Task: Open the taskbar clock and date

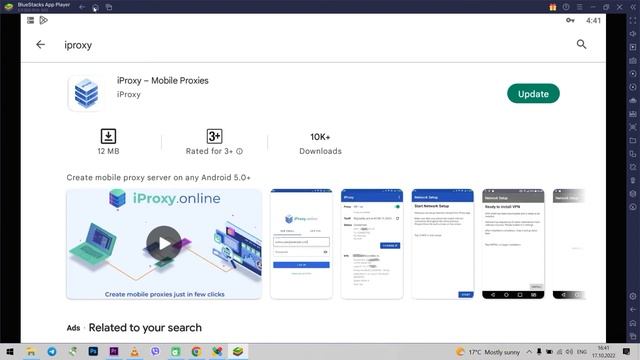Action: pos(603,351)
